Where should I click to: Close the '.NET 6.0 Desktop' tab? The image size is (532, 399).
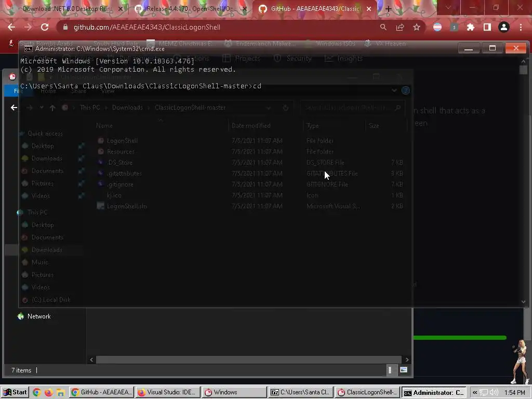coord(120,9)
